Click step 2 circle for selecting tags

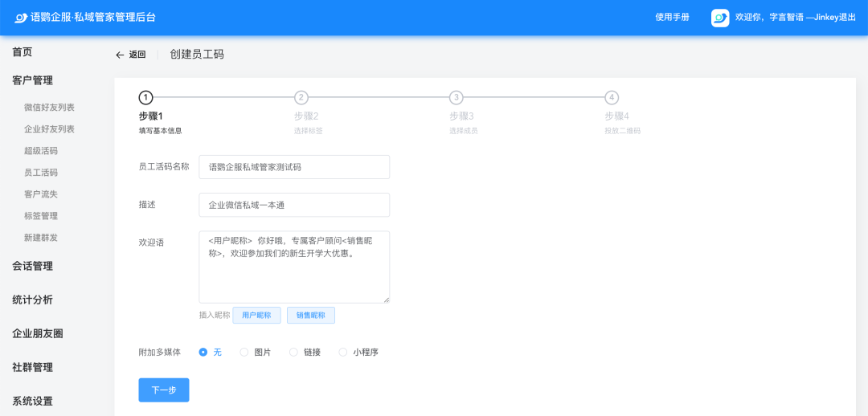click(x=301, y=98)
